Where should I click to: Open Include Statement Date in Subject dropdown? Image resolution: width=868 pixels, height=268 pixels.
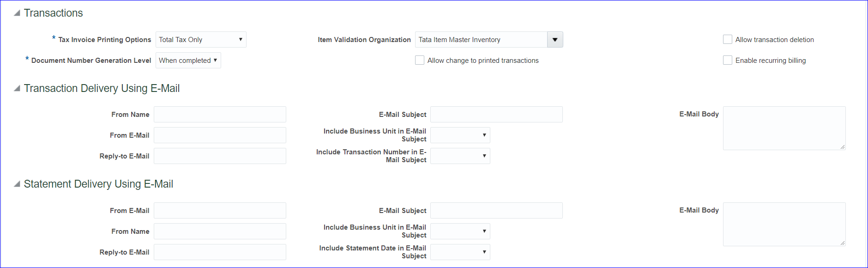point(460,252)
